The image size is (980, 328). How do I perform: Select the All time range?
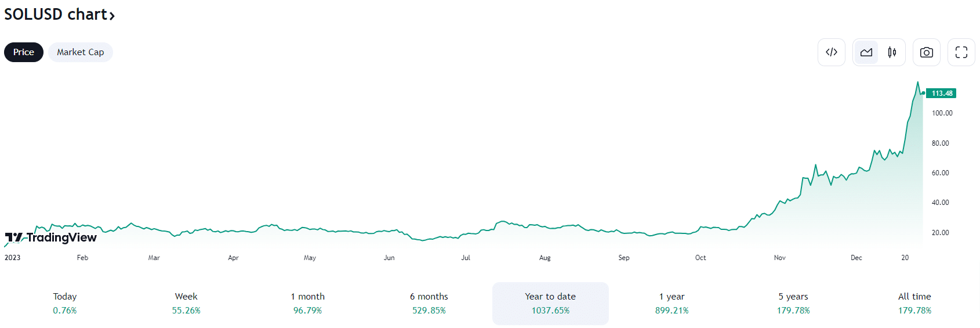tap(914, 304)
